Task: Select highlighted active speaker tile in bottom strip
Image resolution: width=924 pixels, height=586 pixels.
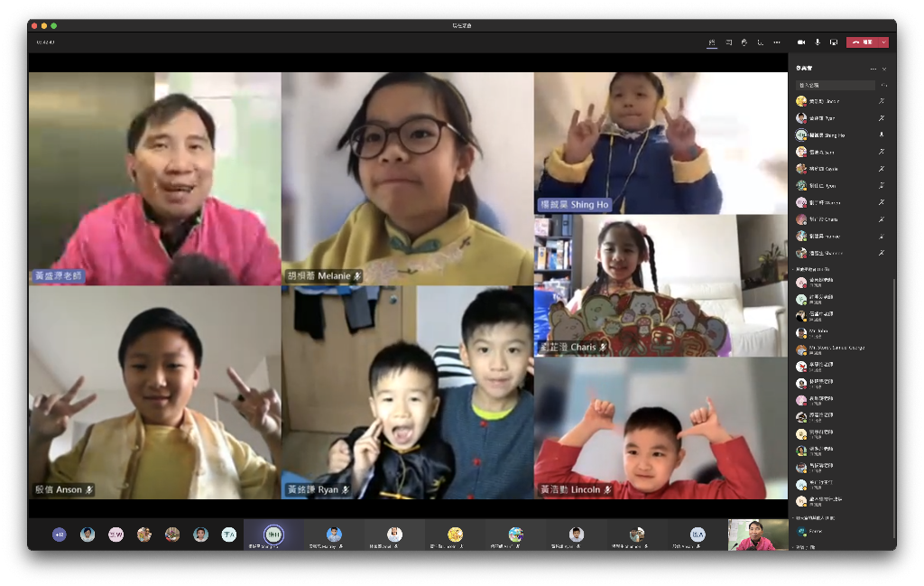Action: click(273, 535)
